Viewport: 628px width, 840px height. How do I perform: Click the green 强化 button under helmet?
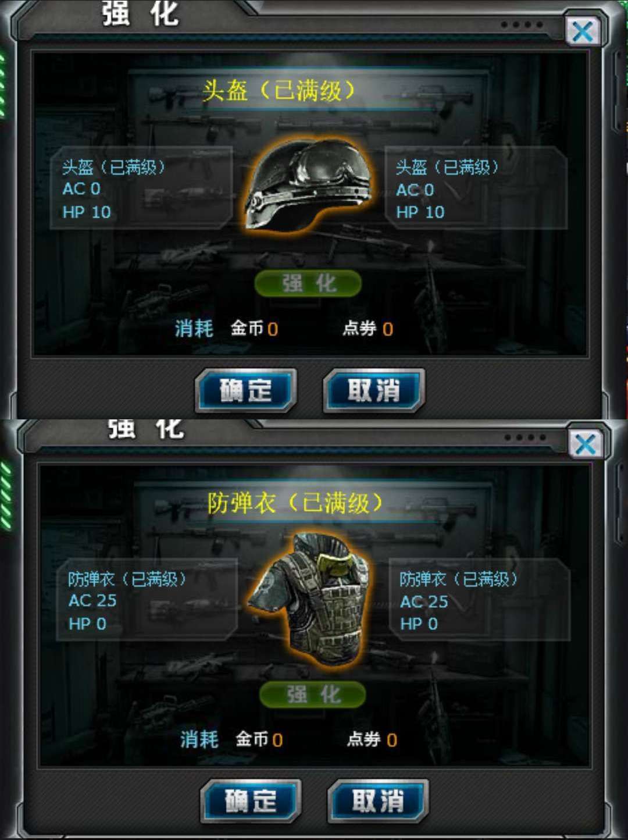[308, 283]
